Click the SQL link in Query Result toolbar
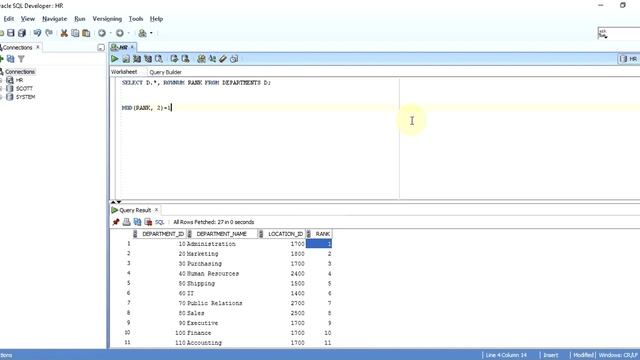 click(160, 222)
